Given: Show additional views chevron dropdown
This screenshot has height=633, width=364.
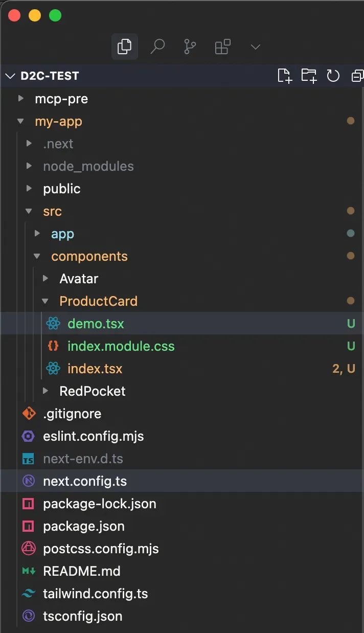Looking at the screenshot, I should (x=255, y=47).
